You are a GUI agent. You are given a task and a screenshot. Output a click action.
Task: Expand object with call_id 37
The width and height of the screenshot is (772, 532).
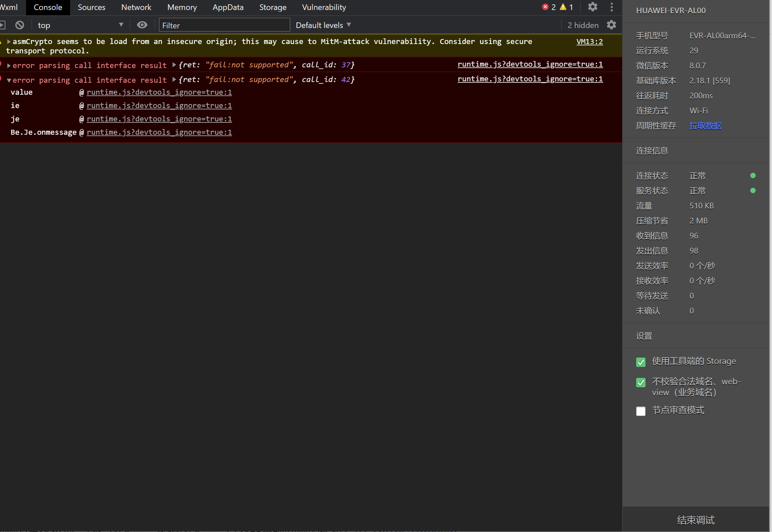coord(174,65)
